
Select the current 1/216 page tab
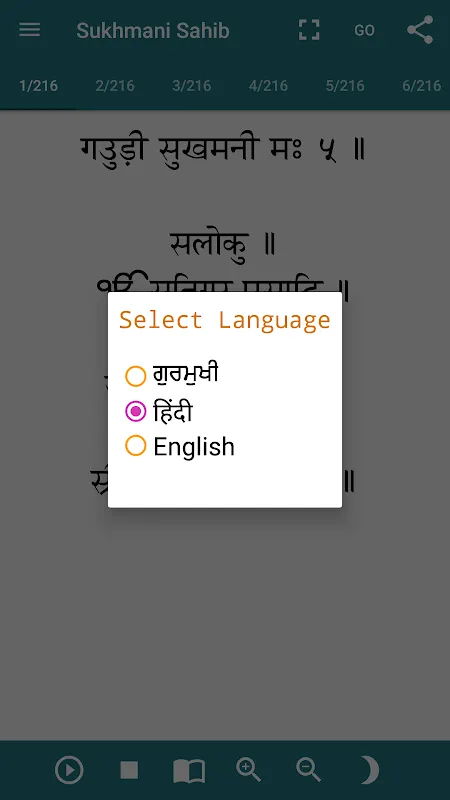38,85
